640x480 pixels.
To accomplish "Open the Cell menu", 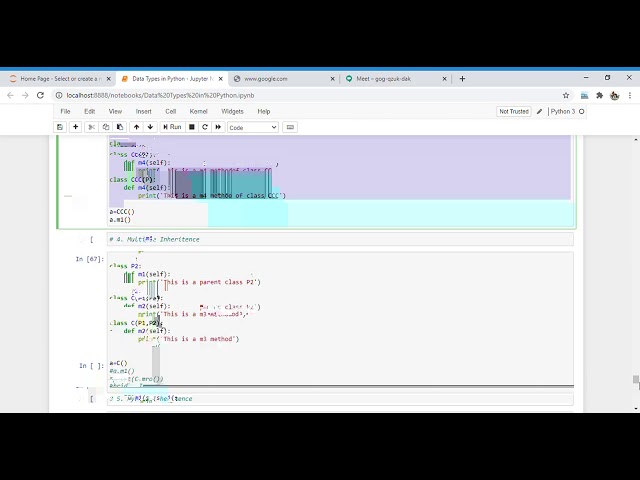I will [171, 111].
